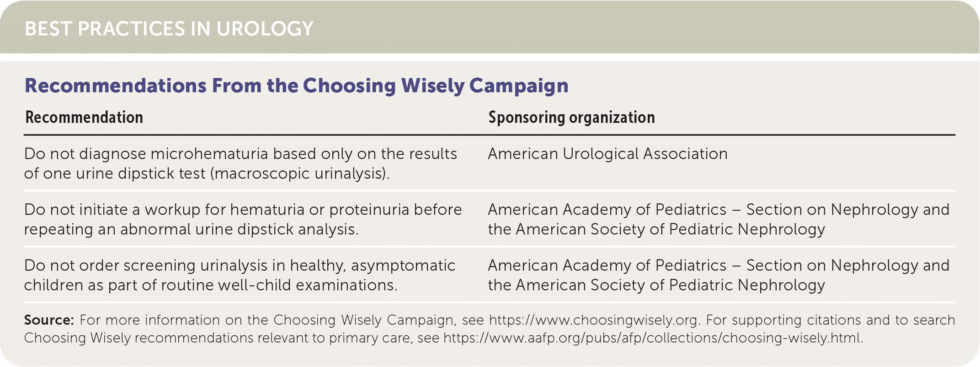Click 'repeating an abnormal urine dipstick analysis' text
Viewport: 980px width, 367px height.
point(191,230)
